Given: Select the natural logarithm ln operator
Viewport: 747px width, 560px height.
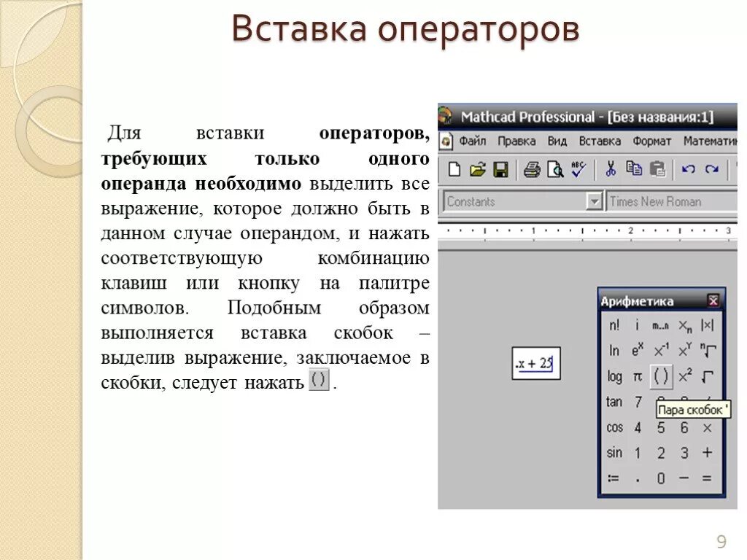Looking at the screenshot, I should [613, 351].
